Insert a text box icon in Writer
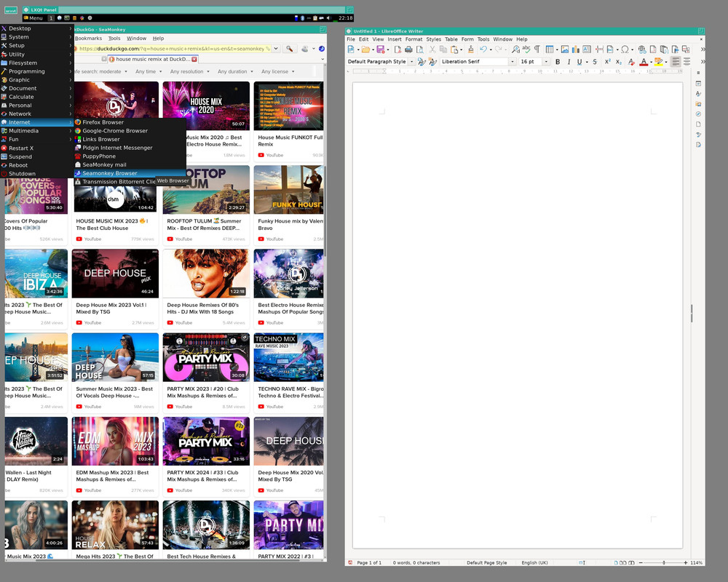The height and width of the screenshot is (582, 728). (x=587, y=49)
